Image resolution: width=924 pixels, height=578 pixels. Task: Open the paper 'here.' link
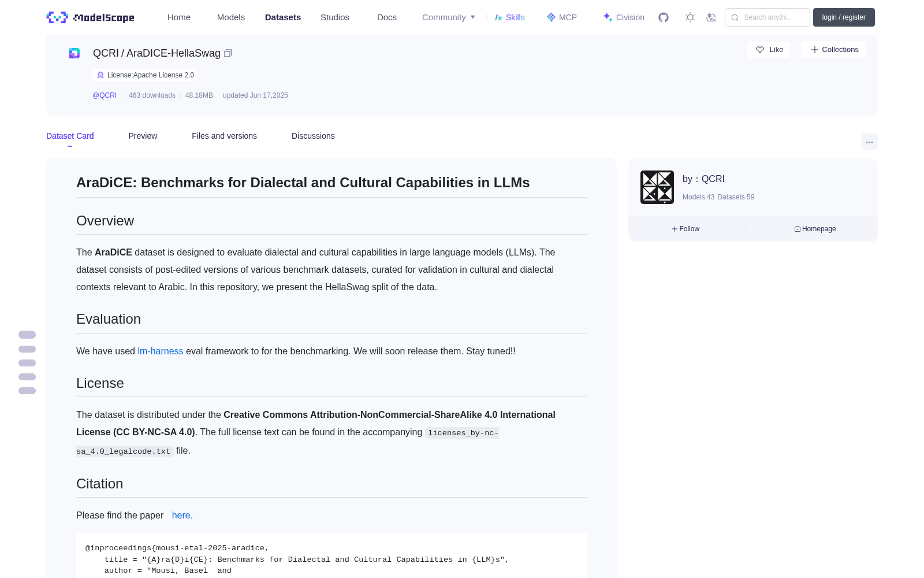[182, 515]
